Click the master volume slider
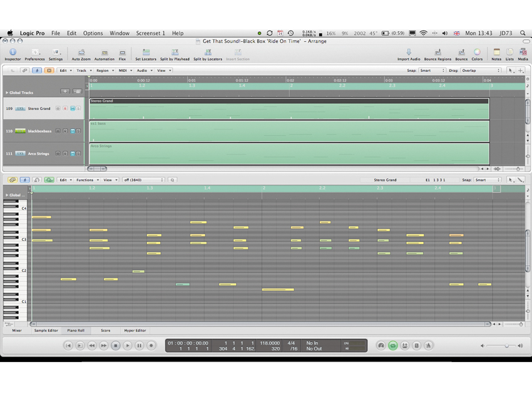This screenshot has width=532, height=399. (x=501, y=346)
